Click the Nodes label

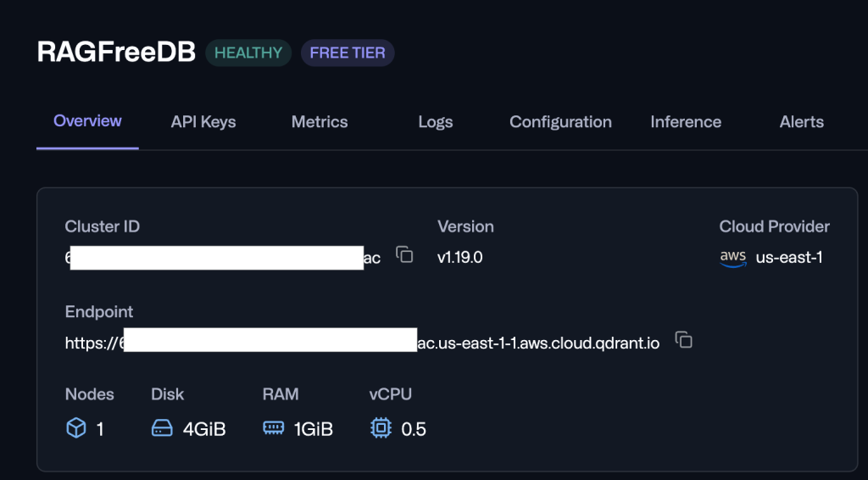(x=90, y=394)
